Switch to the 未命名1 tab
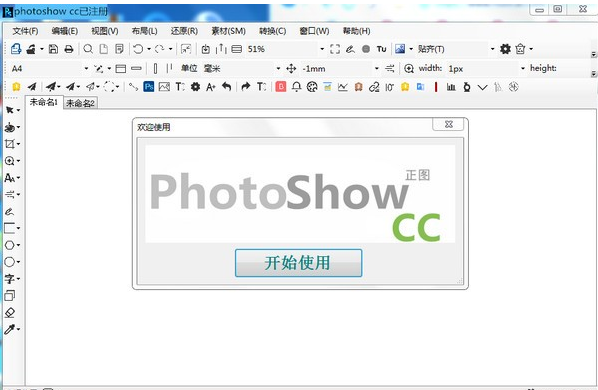The height and width of the screenshot is (390, 598). pyautogui.click(x=44, y=102)
